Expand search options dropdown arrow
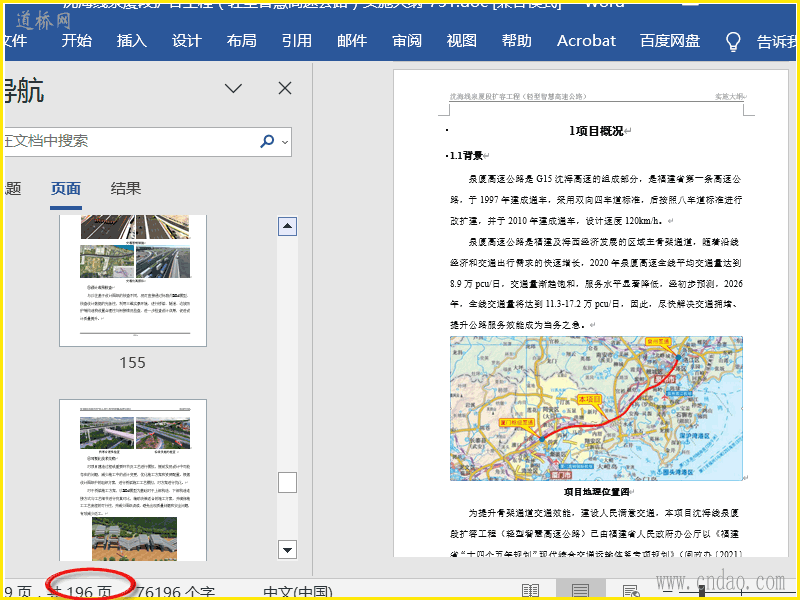 click(285, 142)
